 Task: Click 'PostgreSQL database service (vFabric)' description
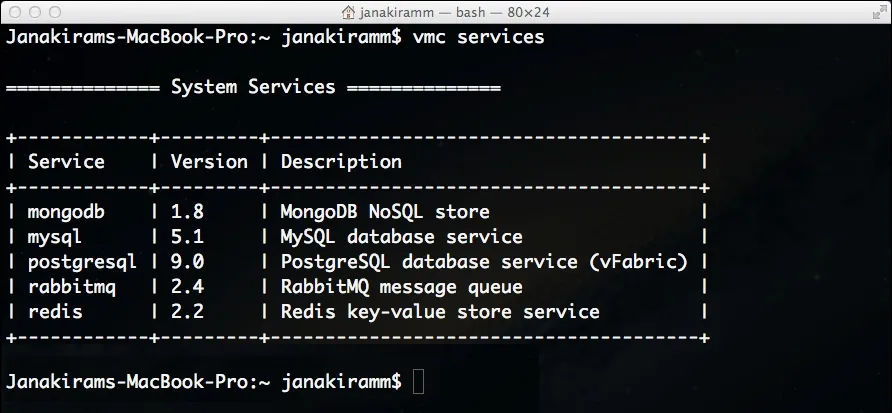(x=484, y=262)
